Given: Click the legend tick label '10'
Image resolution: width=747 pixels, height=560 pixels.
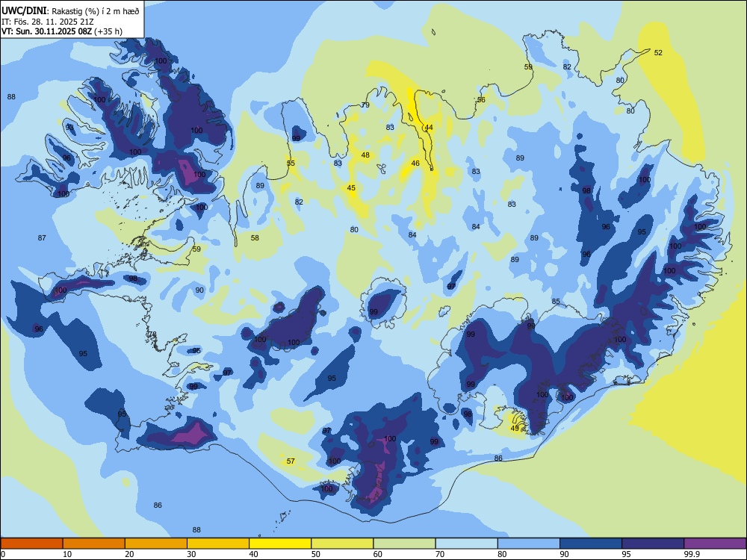Looking at the screenshot, I should 67,554.
